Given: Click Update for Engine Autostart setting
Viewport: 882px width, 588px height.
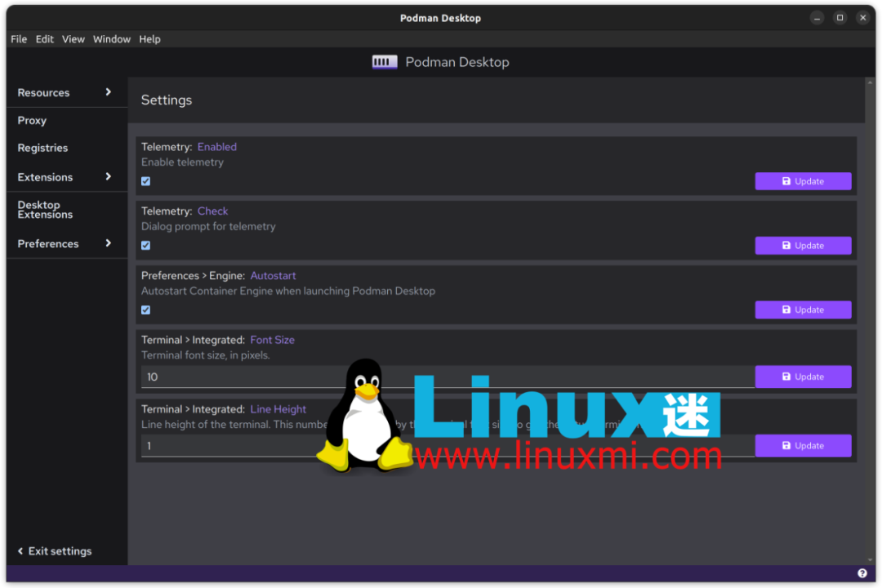Looking at the screenshot, I should point(803,310).
